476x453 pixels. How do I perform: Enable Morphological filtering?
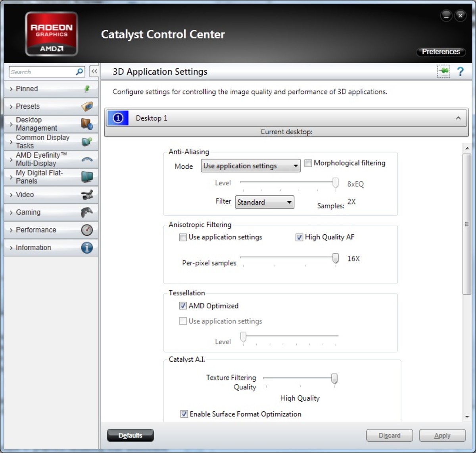[x=308, y=163]
